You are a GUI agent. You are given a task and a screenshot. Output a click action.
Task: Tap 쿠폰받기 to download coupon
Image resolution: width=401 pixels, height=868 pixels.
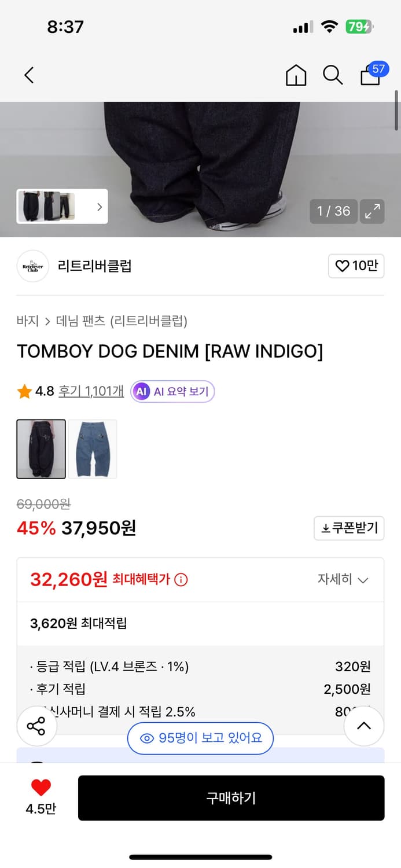pyautogui.click(x=349, y=528)
